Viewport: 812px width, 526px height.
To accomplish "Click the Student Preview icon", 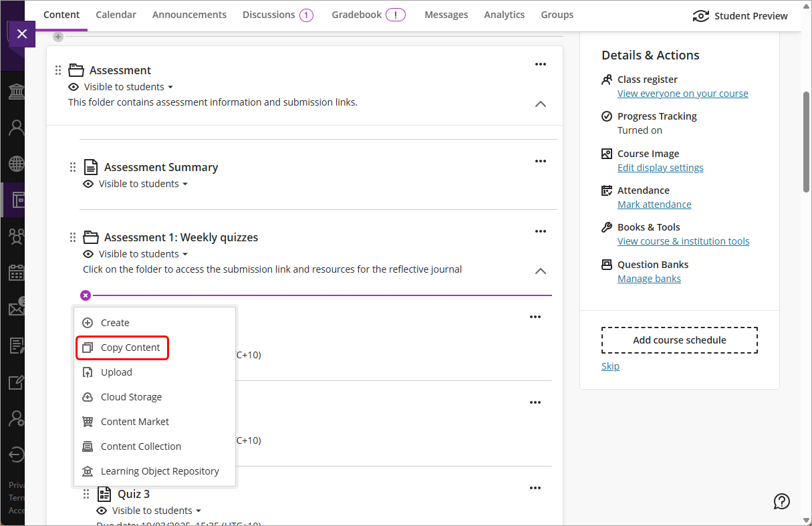I will 701,16.
